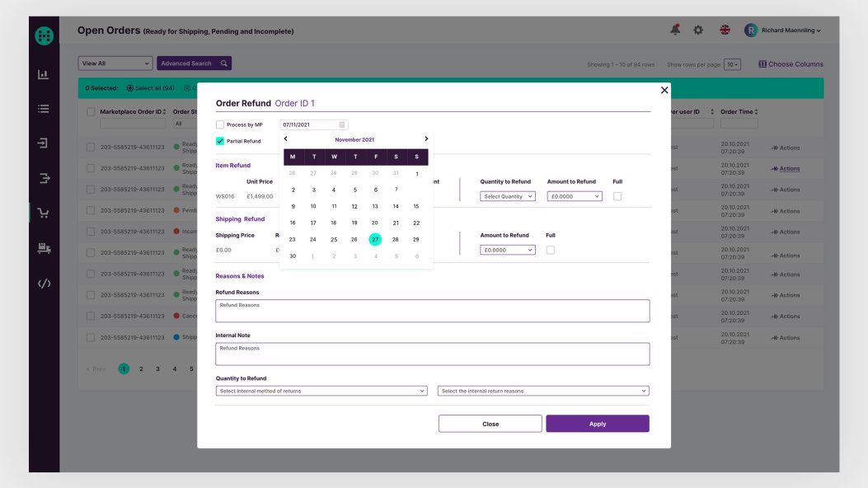Click the UK flag language icon

click(725, 30)
